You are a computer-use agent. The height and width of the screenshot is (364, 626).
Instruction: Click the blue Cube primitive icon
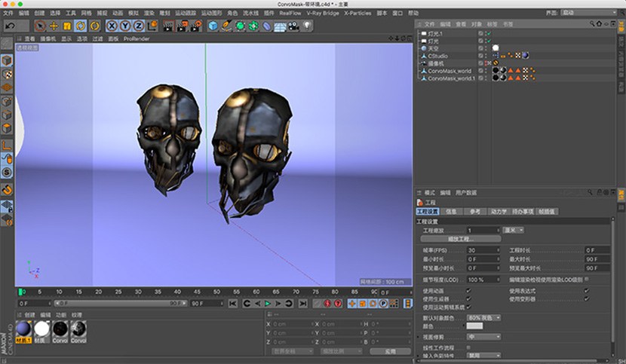213,26
